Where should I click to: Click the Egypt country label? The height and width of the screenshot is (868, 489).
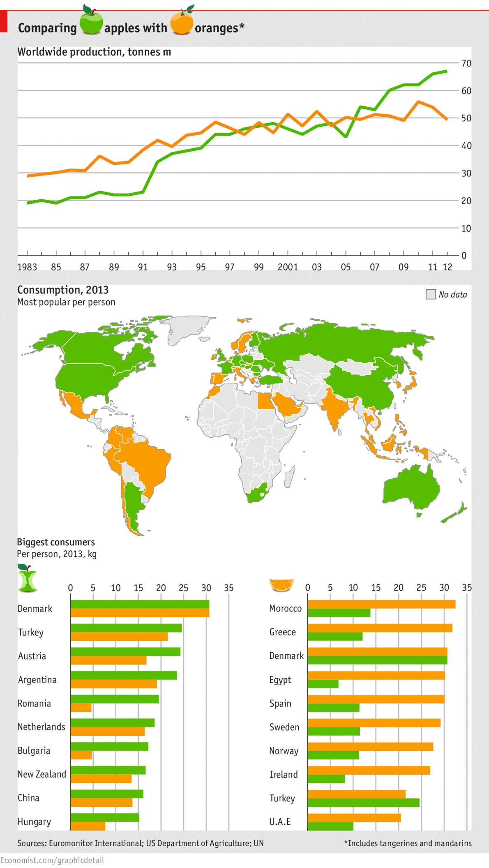point(280,680)
